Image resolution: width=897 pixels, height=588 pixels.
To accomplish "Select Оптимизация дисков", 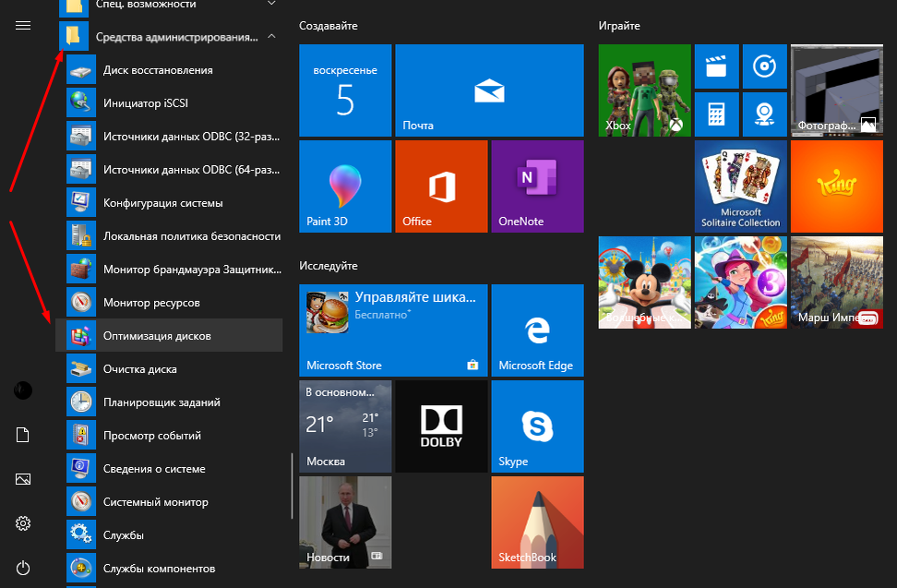I will pos(169,335).
